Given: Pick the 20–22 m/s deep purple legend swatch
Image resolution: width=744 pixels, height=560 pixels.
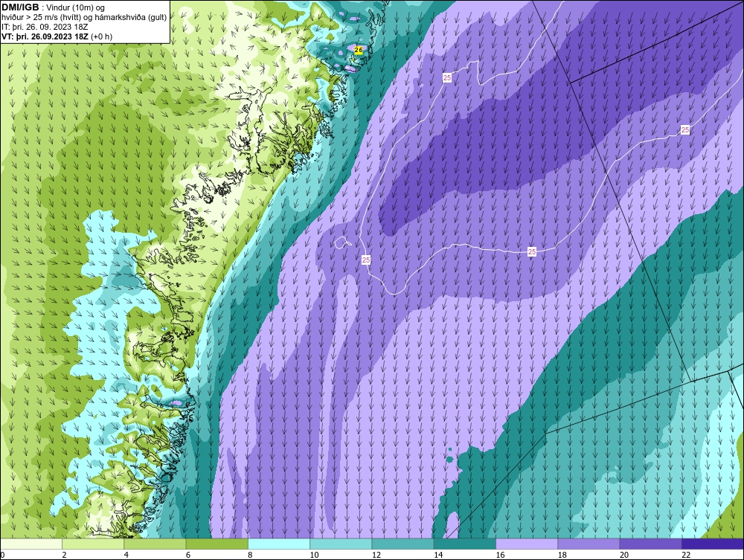Looking at the screenshot, I should tap(650, 544).
